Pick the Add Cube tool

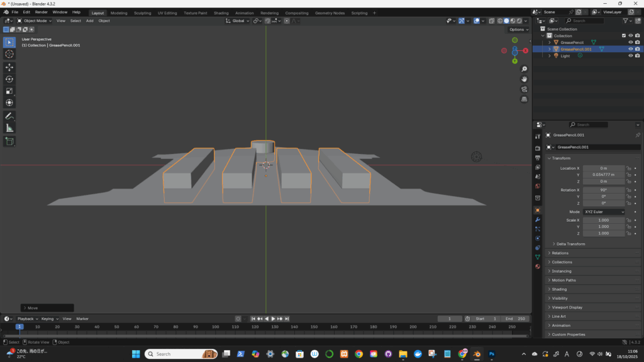(9, 141)
